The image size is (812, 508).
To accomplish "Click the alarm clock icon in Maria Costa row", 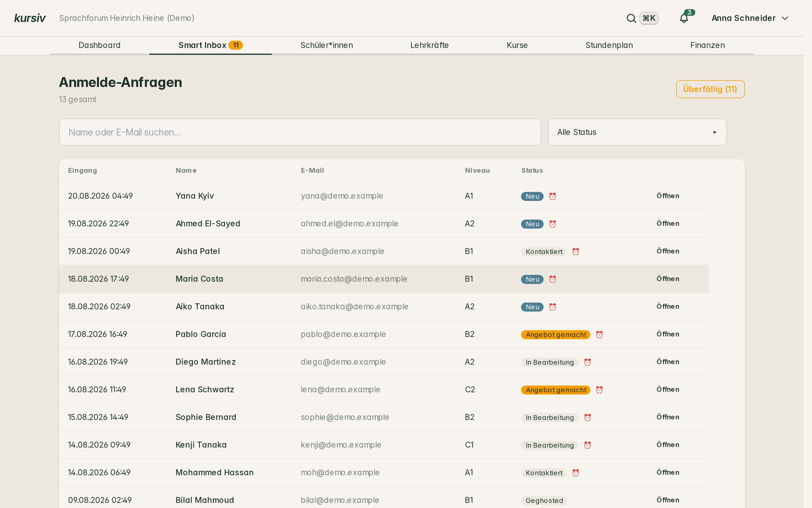I will (x=553, y=279).
